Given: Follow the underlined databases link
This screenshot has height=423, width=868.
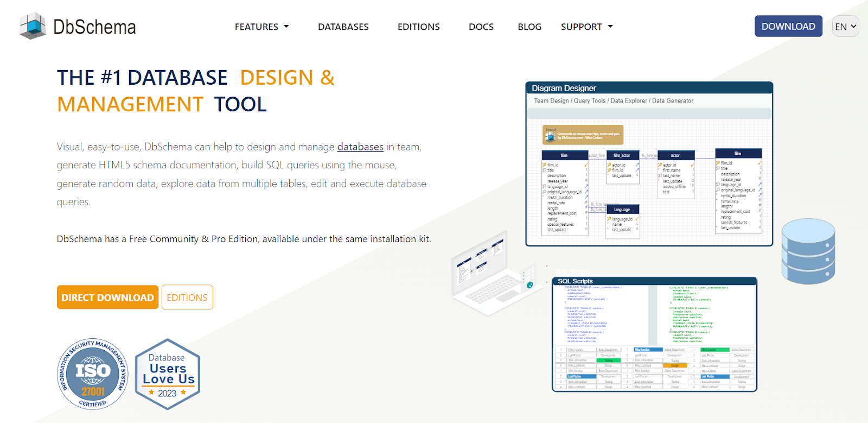Looking at the screenshot, I should 360,147.
